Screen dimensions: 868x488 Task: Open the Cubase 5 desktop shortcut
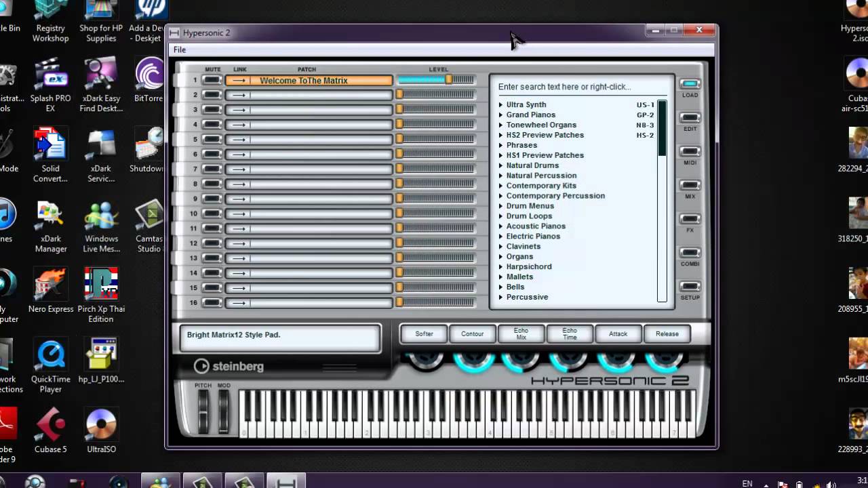click(x=51, y=432)
